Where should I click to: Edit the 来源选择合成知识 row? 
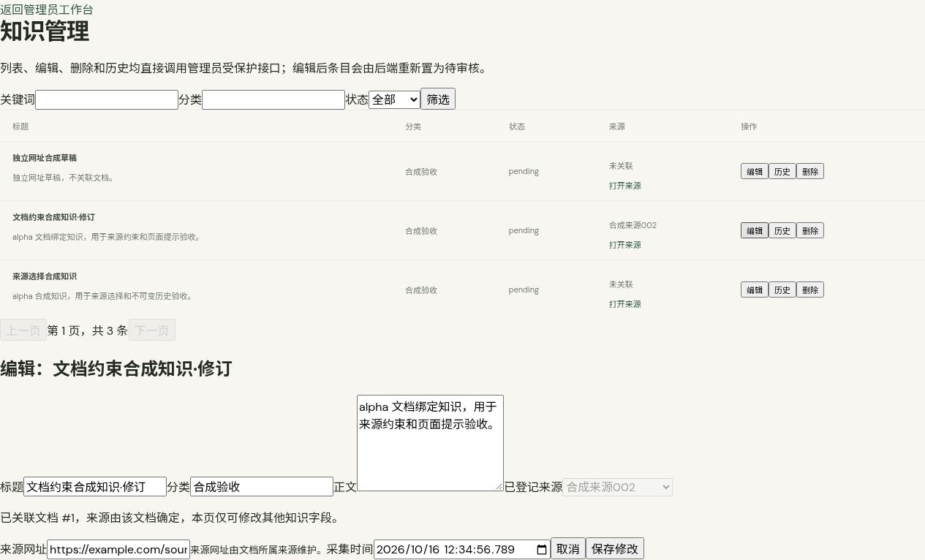754,290
